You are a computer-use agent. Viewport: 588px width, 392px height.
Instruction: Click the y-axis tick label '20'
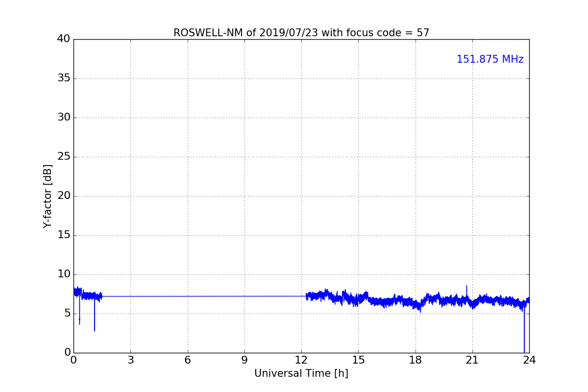click(64, 196)
